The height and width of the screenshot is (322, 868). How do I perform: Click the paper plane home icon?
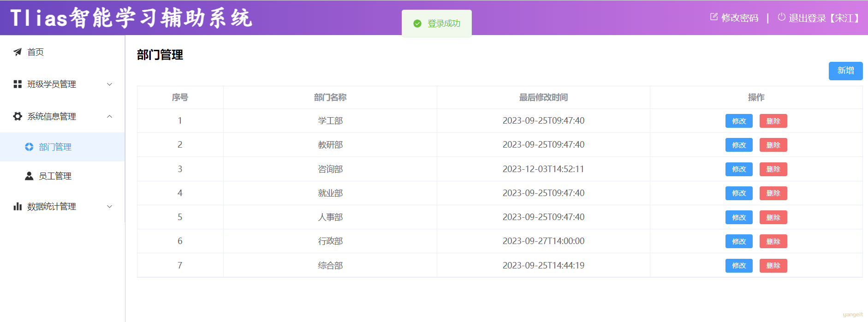click(x=18, y=52)
